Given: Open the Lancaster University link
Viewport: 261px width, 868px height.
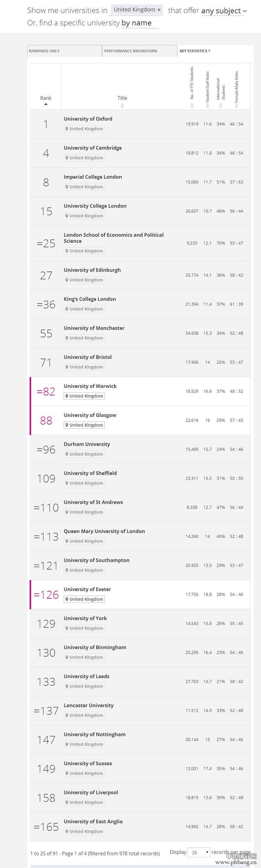Looking at the screenshot, I should coord(89,706).
